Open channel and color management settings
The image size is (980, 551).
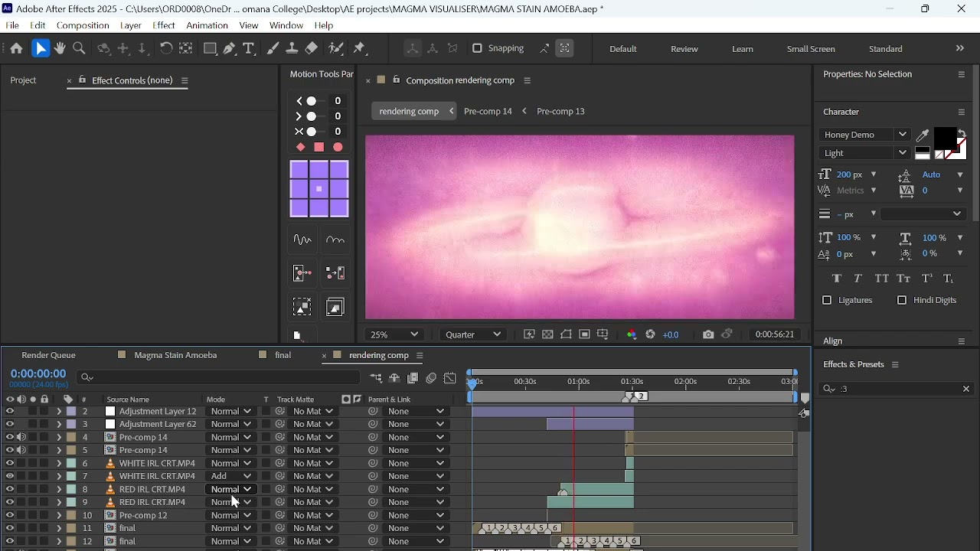[x=632, y=335]
